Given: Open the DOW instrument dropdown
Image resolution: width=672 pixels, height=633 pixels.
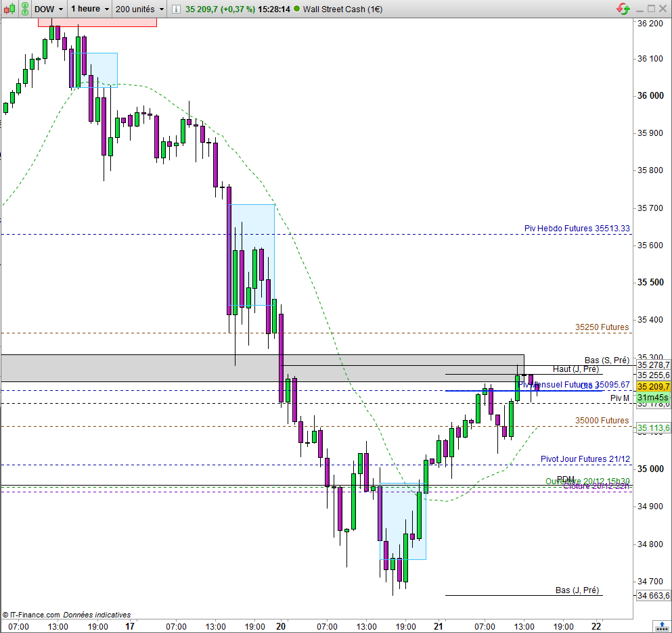Looking at the screenshot, I should point(49,9).
